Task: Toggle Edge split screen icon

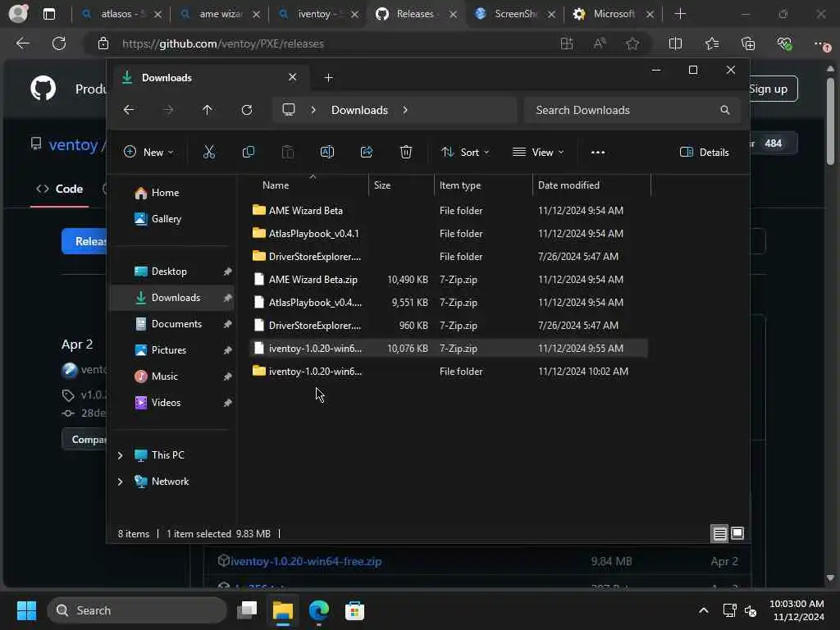Action: (676, 43)
